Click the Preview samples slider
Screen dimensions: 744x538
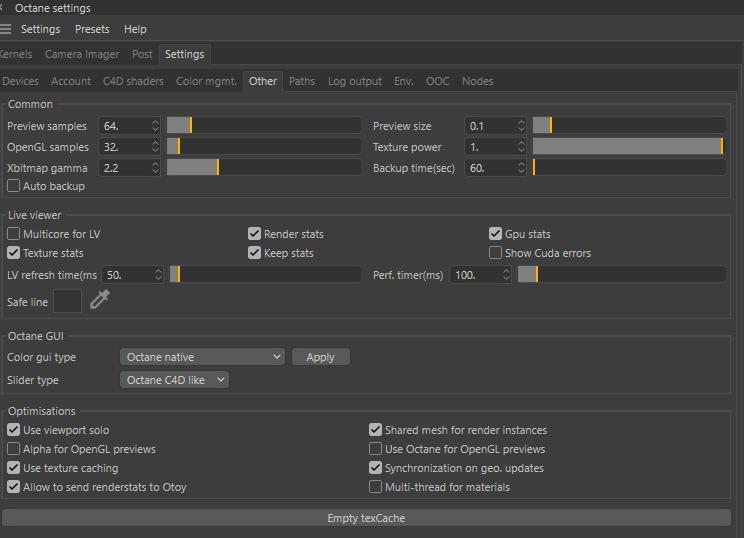264,126
